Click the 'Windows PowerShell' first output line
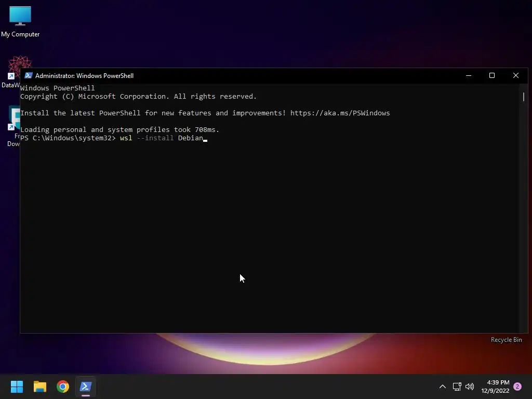Viewport: 532px width, 399px height. click(x=57, y=88)
